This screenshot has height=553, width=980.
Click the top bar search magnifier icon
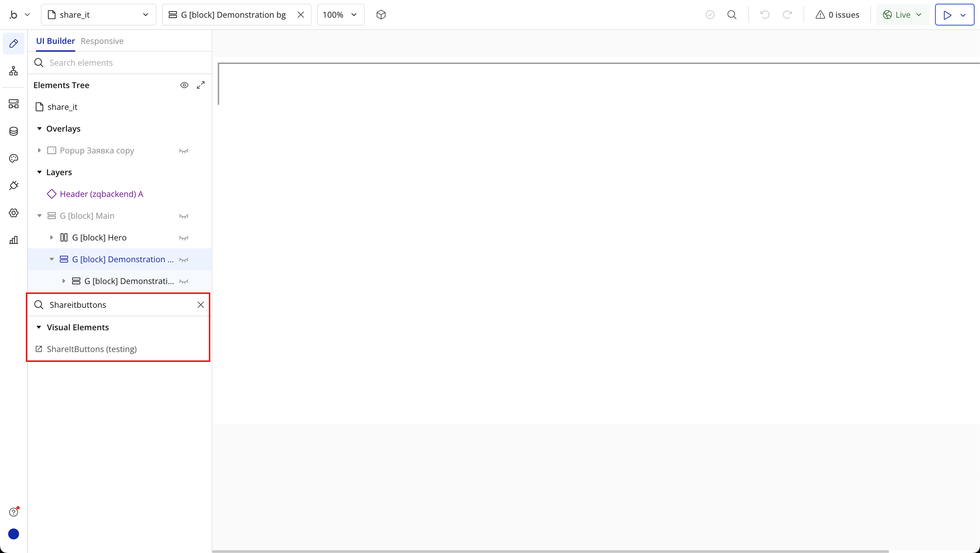[x=732, y=15]
